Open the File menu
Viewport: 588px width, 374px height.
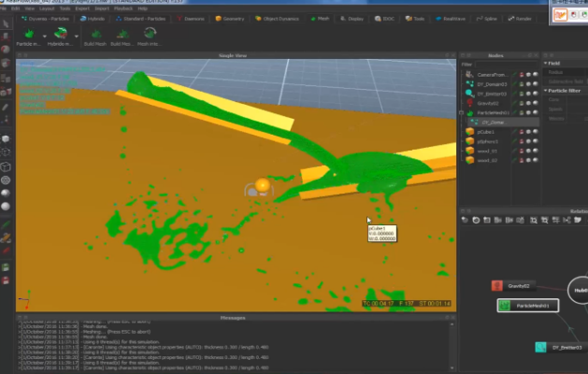[4, 8]
